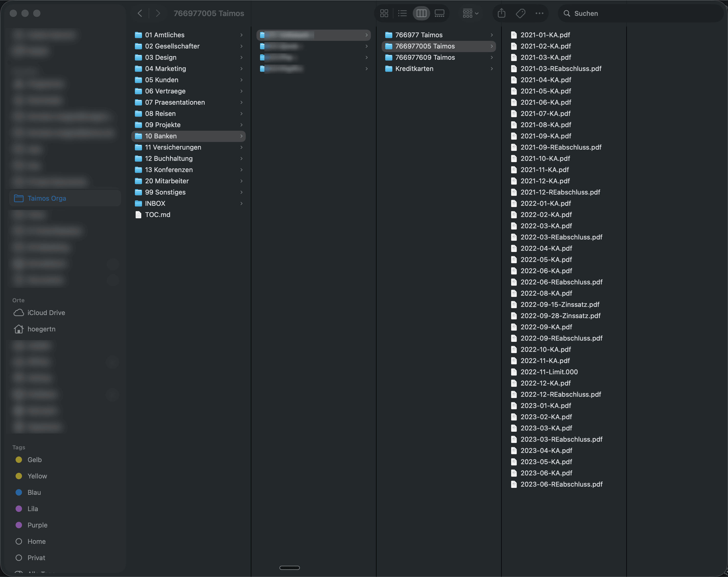Viewport: 728px width, 577px height.
Task: Select file 2021-03-REabschluss.pdf
Action: tap(564, 68)
